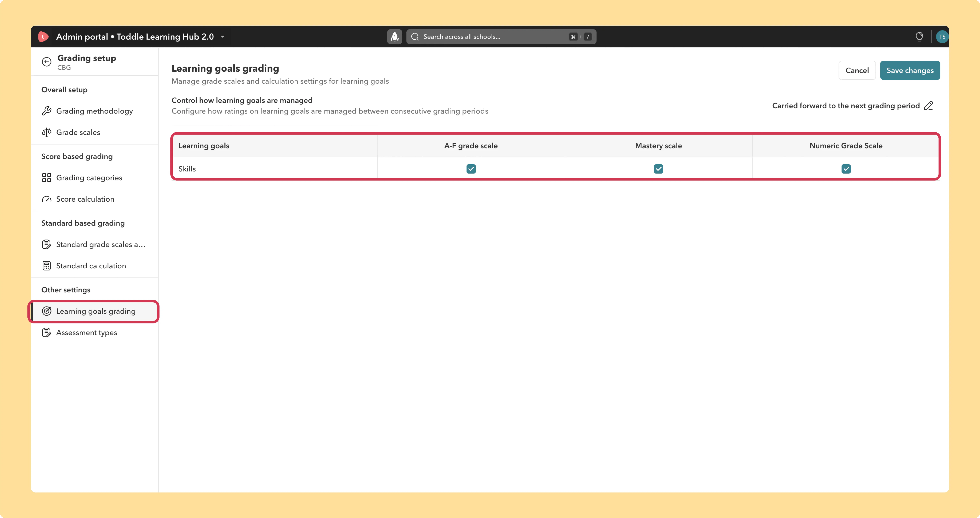
Task: Click the CBG subtitle under Grading setup
Action: pos(64,68)
